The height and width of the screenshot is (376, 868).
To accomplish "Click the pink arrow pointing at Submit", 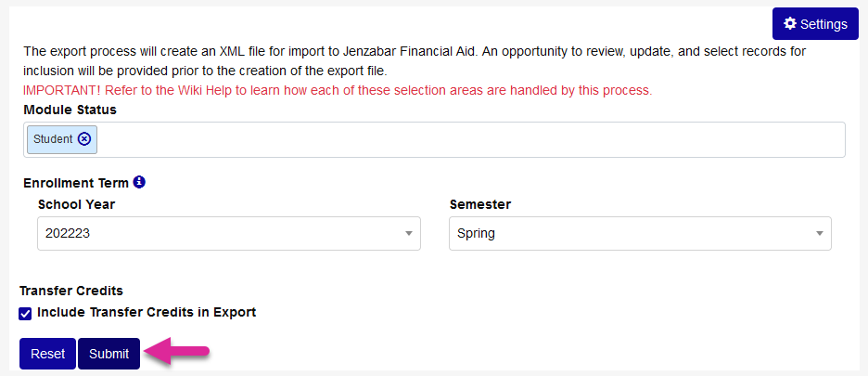I will coord(177,353).
